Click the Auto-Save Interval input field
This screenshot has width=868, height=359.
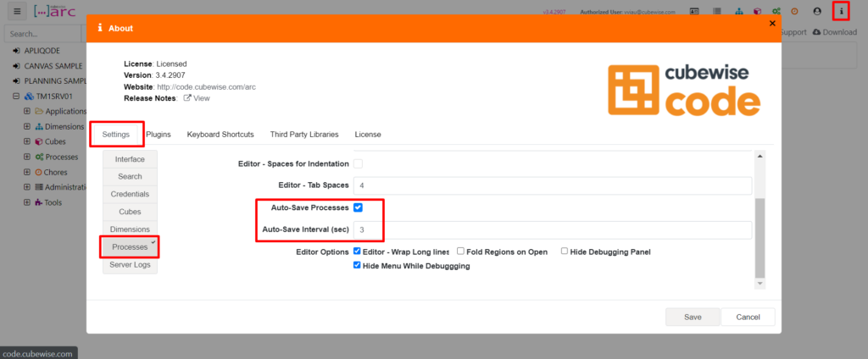pyautogui.click(x=551, y=230)
